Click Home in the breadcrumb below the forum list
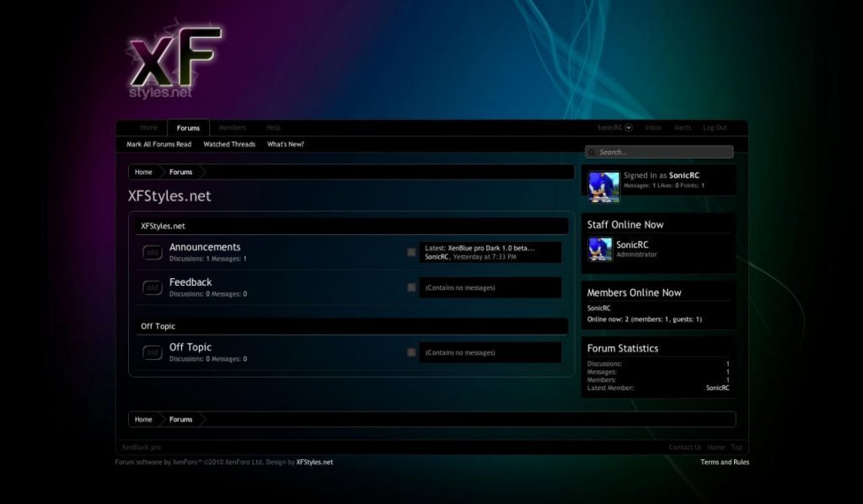 click(x=143, y=419)
